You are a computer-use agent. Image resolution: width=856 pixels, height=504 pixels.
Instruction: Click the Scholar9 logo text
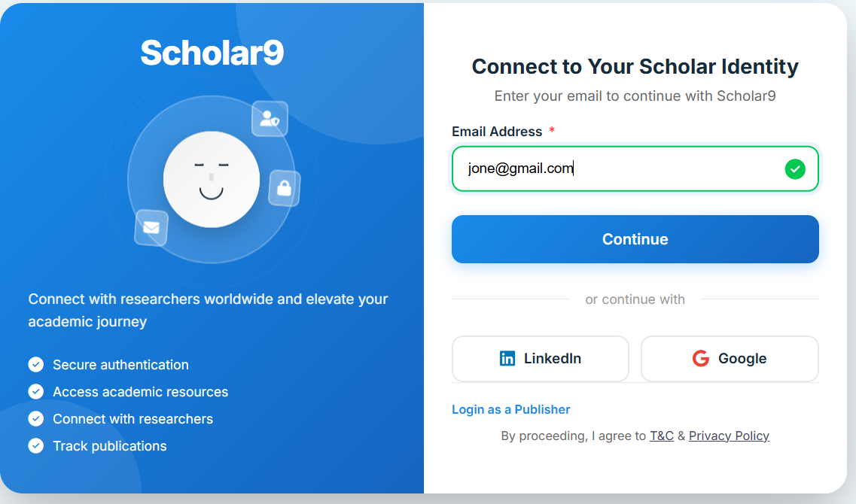point(212,53)
